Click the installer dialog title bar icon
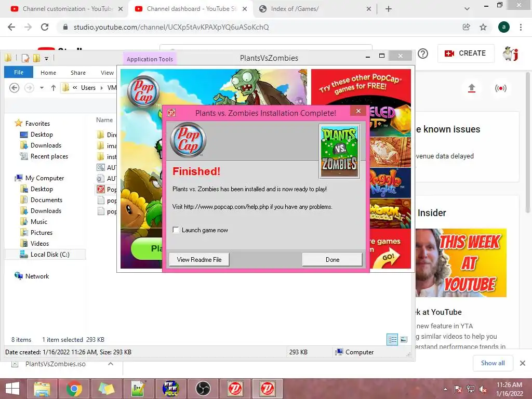Image resolution: width=532 pixels, height=399 pixels. tap(171, 113)
